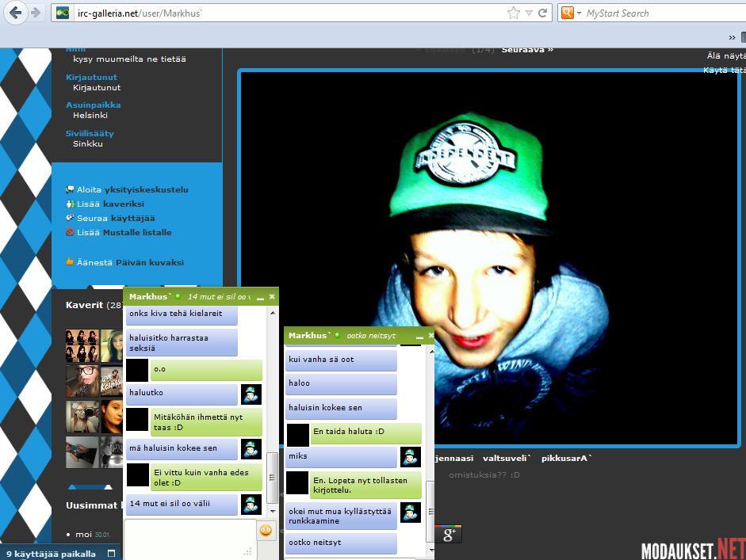Click the add friend icon
Screen dimensions: 746x560
(x=70, y=204)
